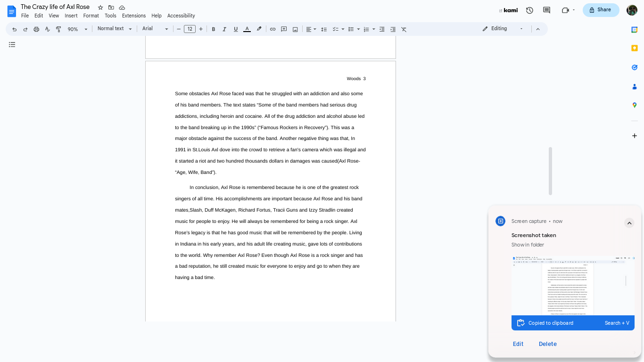
Task: Open Google Maps side panel
Action: pyautogui.click(x=635, y=106)
